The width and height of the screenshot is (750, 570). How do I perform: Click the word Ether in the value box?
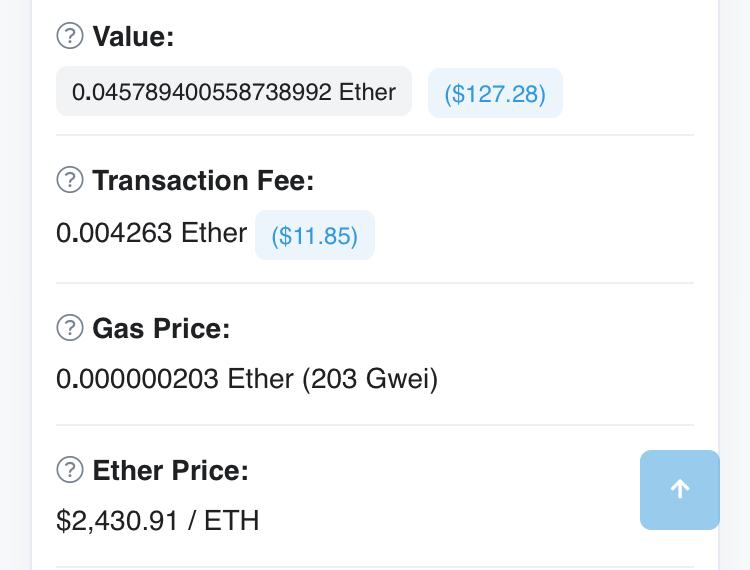(x=367, y=92)
